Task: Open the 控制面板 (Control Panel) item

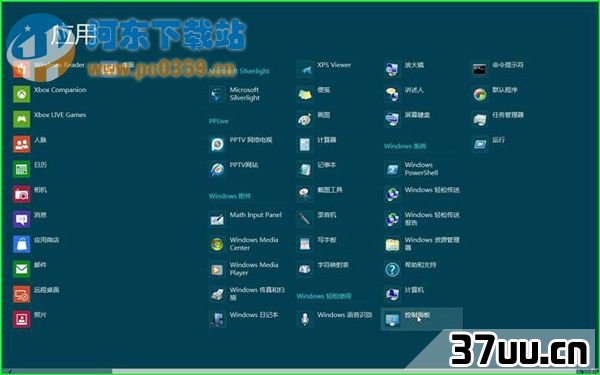Action: point(422,319)
